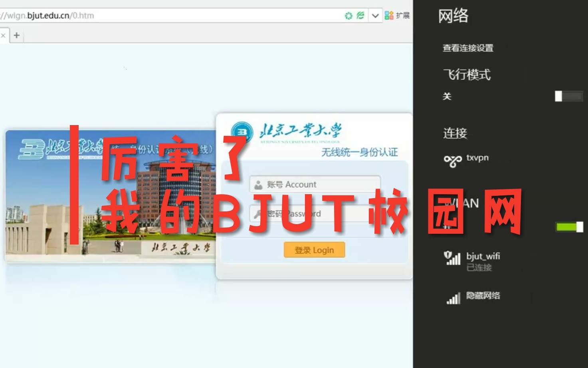588x368 pixels.
Task: Click the bjut_wifi signal strength icon
Action: (x=452, y=258)
